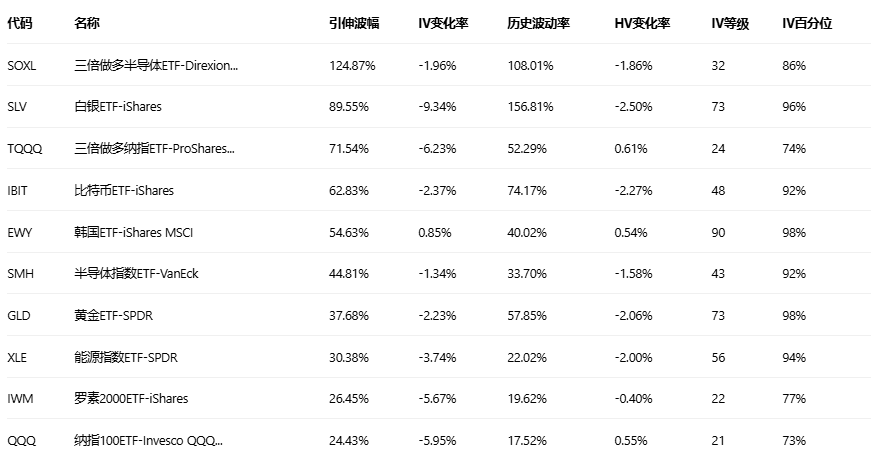882x458 pixels.
Task: Sort table by 引伸波幅 column
Action: 354,23
